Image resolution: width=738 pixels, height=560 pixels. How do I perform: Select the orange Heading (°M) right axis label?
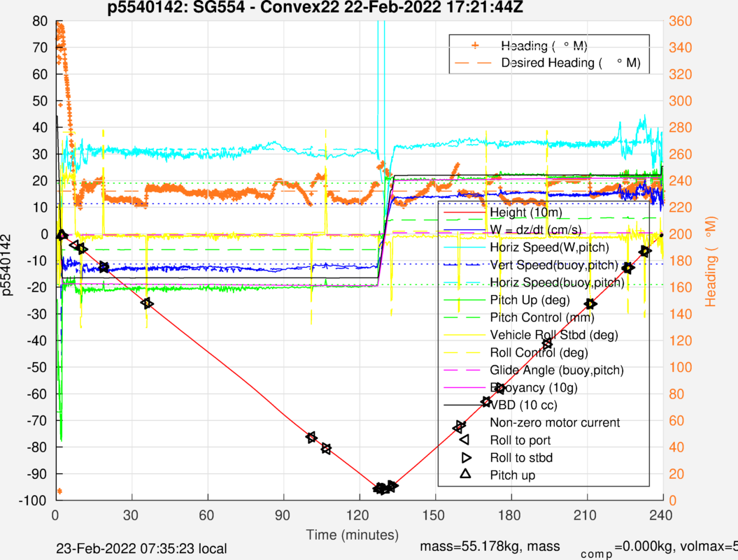(x=711, y=261)
